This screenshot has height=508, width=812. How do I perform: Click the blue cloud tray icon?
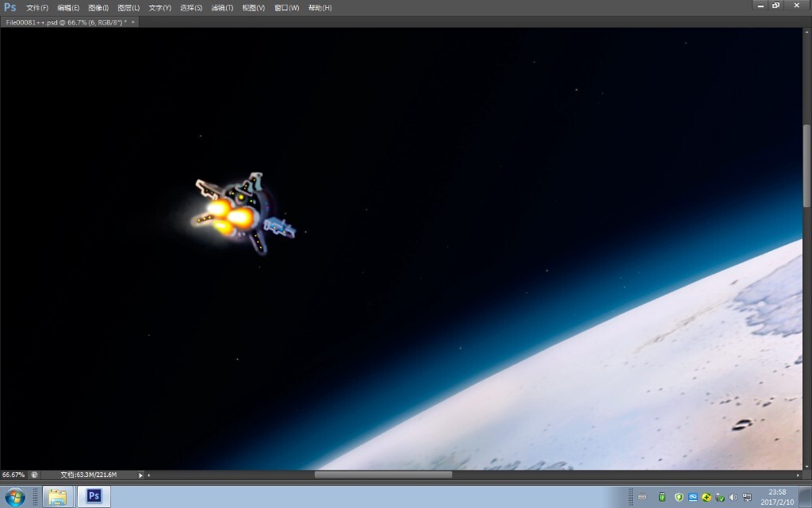pos(692,497)
